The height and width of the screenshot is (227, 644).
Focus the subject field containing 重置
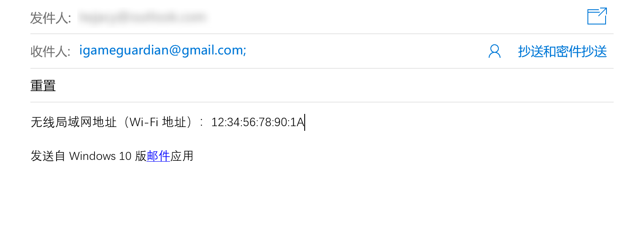coord(43,86)
